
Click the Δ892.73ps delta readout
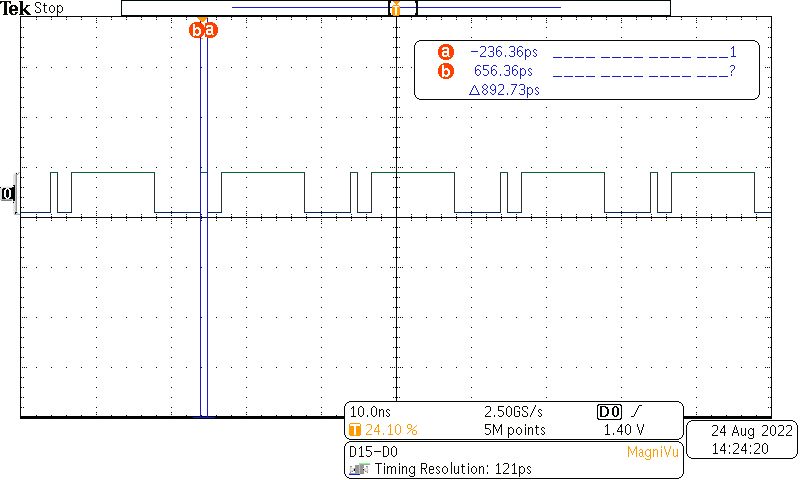pyautogui.click(x=504, y=90)
